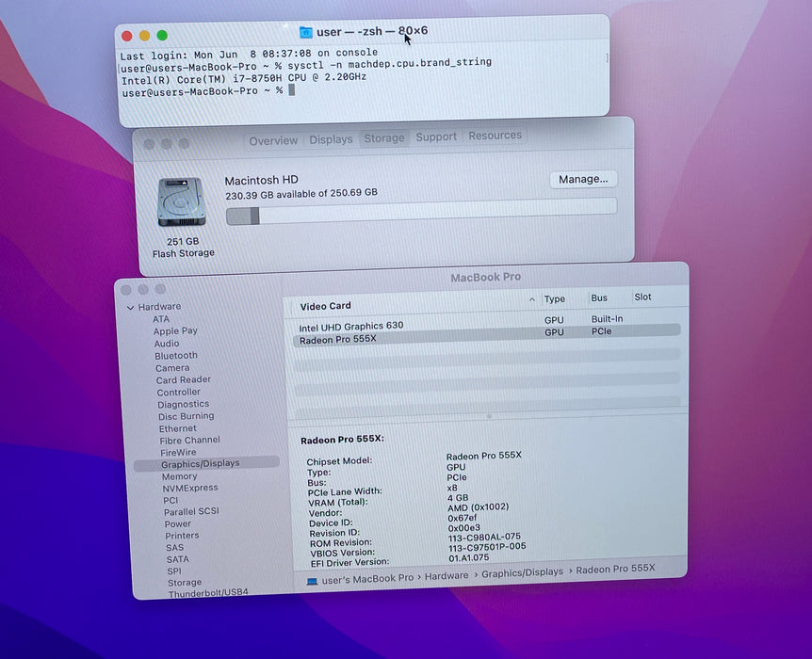Click the laptop icon in the path bar

[312, 582]
